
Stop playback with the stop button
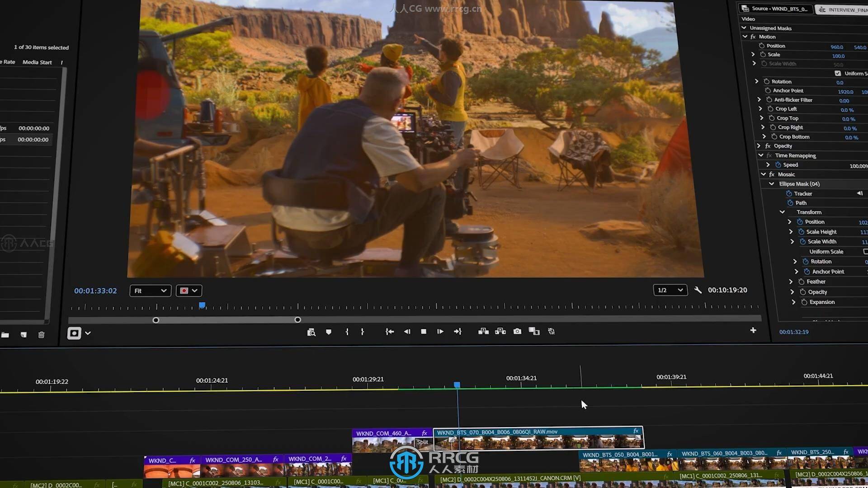click(424, 332)
